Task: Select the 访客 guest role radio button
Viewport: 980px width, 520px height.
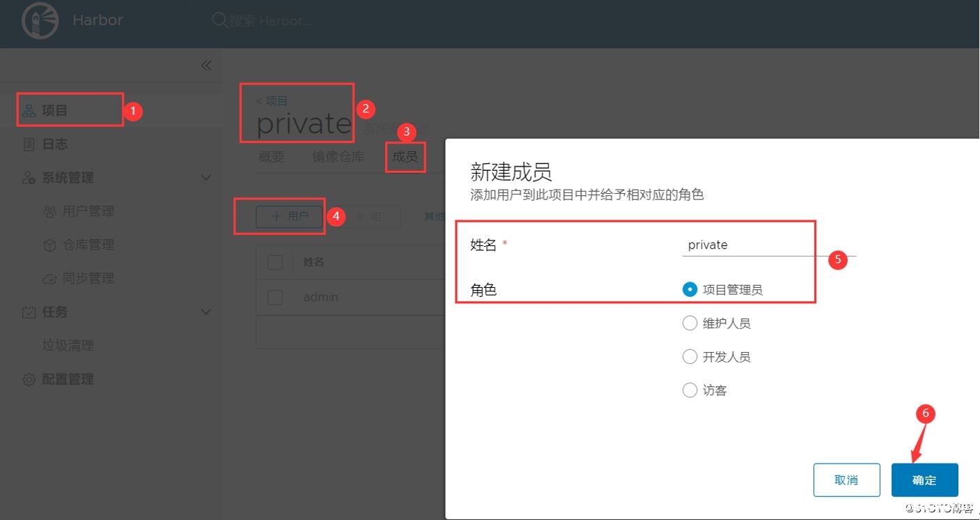Action: click(x=690, y=390)
